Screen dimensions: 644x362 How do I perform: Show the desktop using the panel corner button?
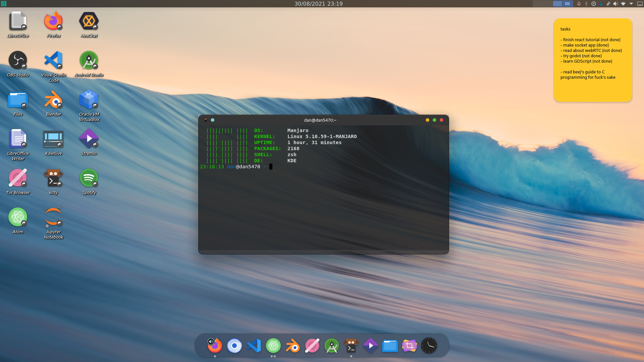click(x=639, y=4)
